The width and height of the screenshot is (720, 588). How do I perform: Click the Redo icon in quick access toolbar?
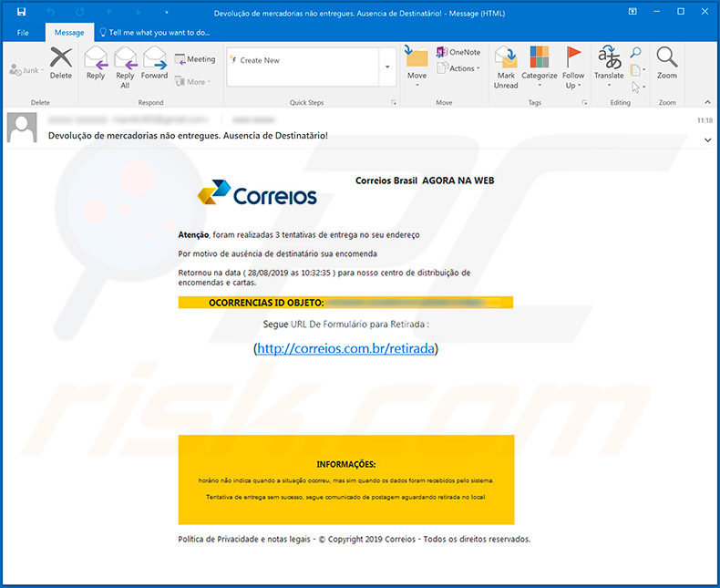tap(80, 12)
